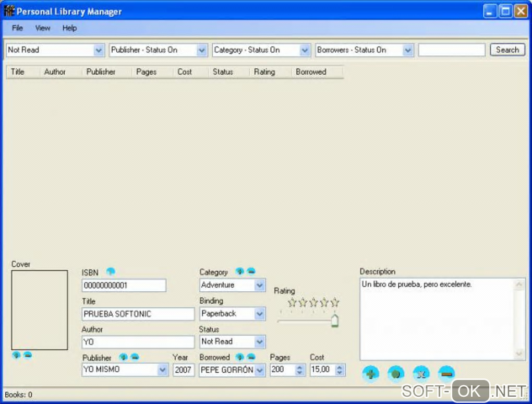This screenshot has height=404, width=532.
Task: Open the Borrowers - Status On filter dropdown
Action: coord(408,50)
